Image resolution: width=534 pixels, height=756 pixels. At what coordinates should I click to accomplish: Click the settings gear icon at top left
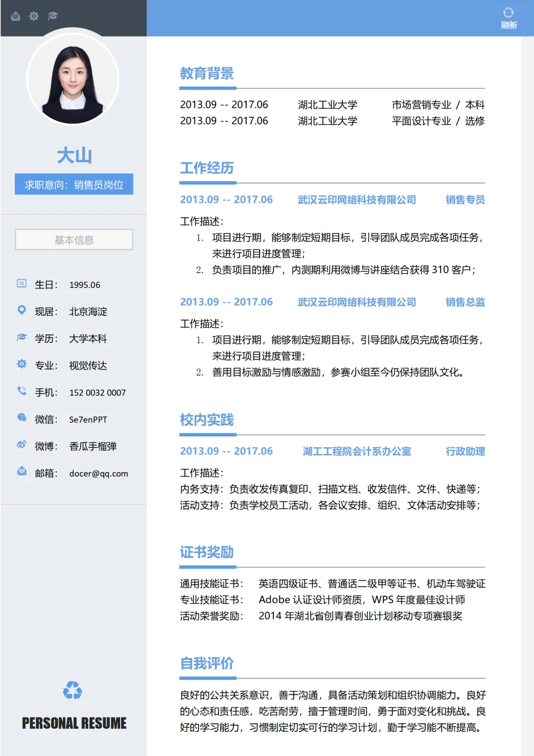coord(34,16)
